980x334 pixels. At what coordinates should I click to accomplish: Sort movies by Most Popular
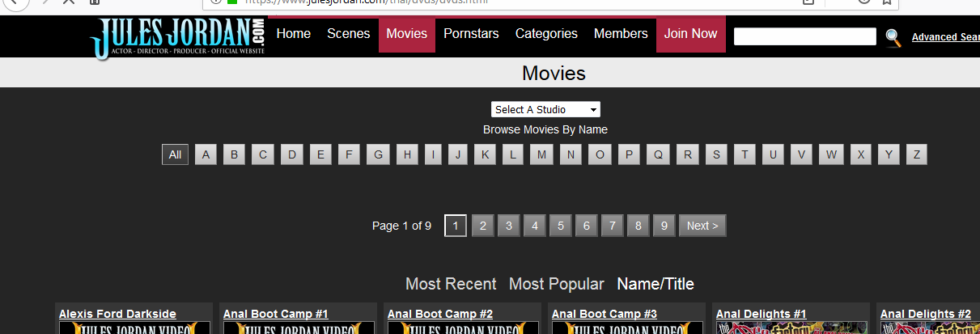coord(556,284)
